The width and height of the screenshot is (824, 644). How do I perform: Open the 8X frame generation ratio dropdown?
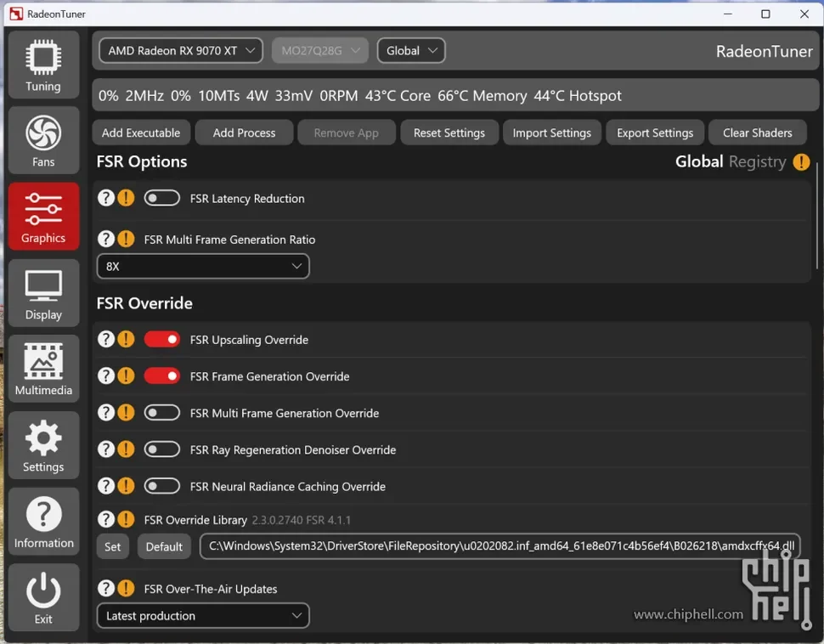[x=203, y=267]
